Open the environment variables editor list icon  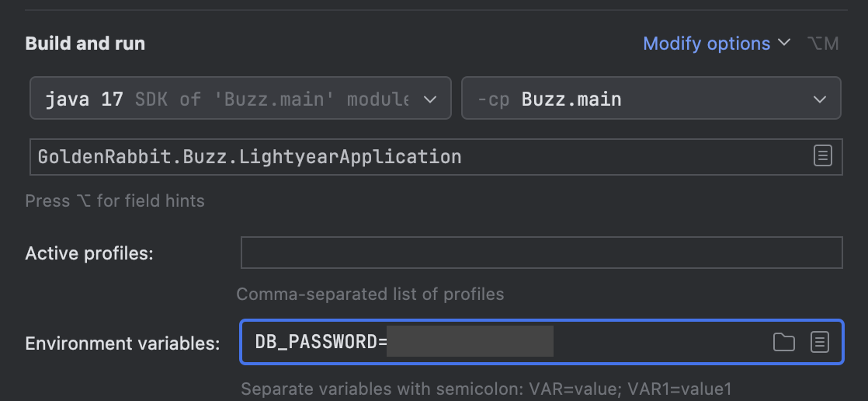820,342
